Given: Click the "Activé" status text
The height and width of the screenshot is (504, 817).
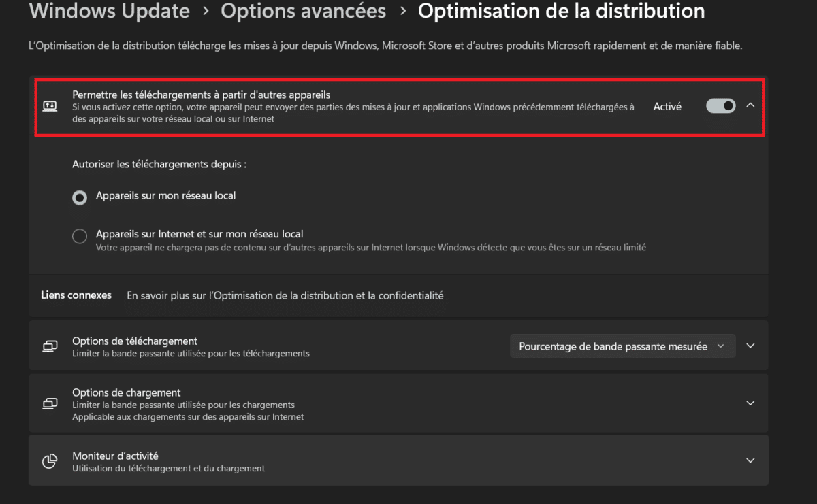Looking at the screenshot, I should click(667, 106).
